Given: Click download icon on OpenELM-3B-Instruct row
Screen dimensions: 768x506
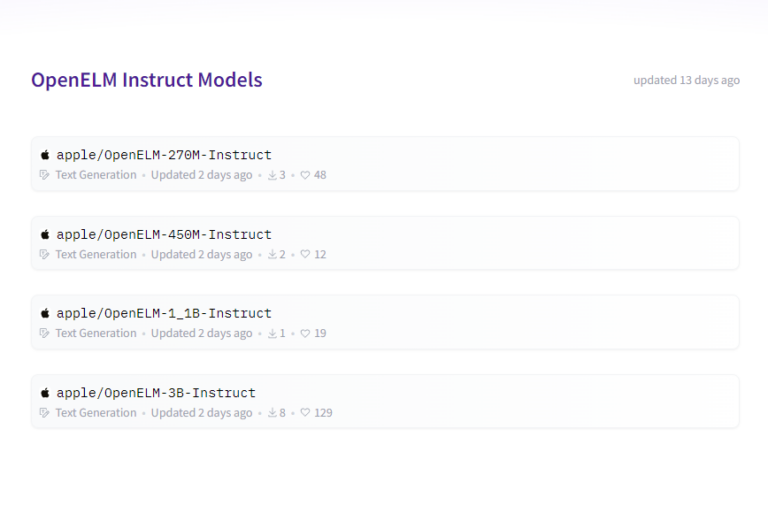Looking at the screenshot, I should click(272, 413).
